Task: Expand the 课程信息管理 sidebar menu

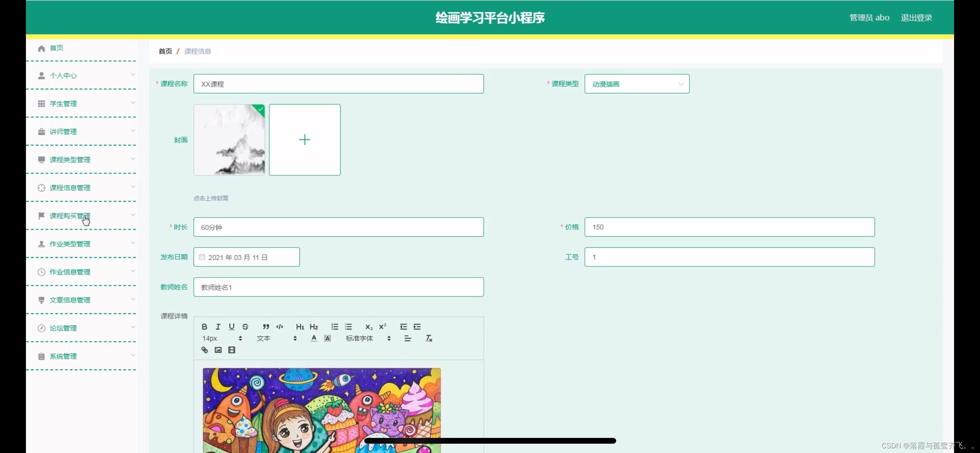Action: [x=81, y=188]
